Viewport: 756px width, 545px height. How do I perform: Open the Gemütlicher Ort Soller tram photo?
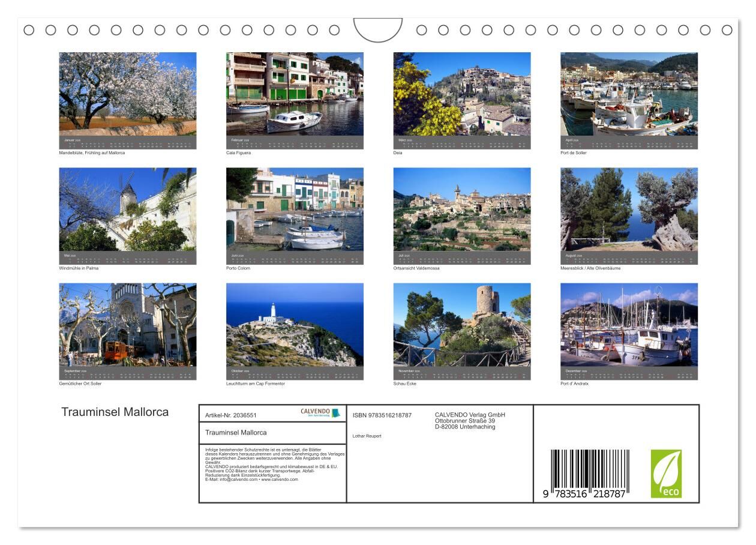click(x=127, y=325)
